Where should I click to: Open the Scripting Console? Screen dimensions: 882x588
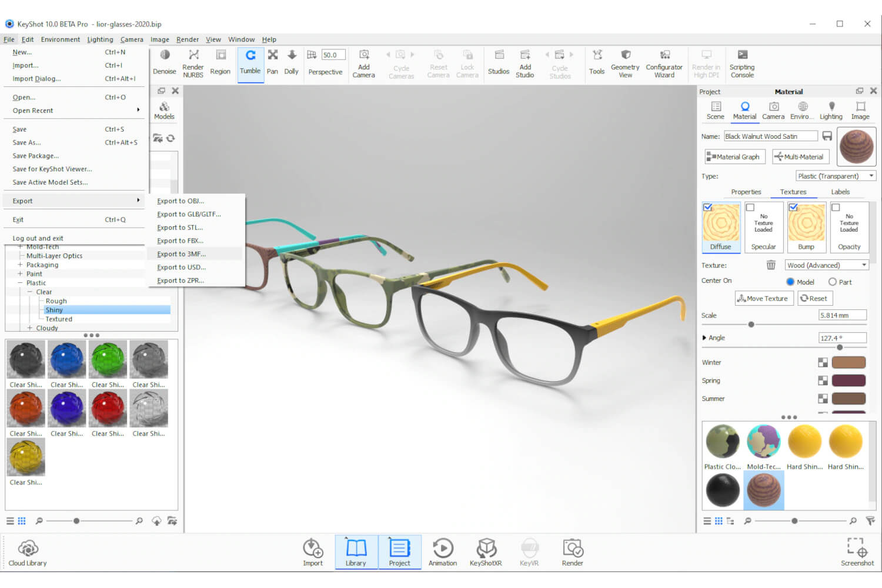coord(742,62)
